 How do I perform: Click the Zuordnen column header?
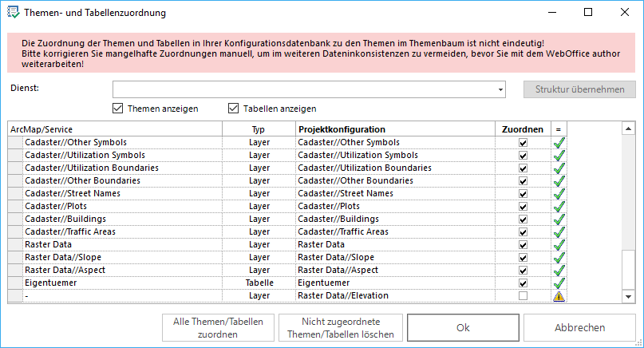point(523,129)
